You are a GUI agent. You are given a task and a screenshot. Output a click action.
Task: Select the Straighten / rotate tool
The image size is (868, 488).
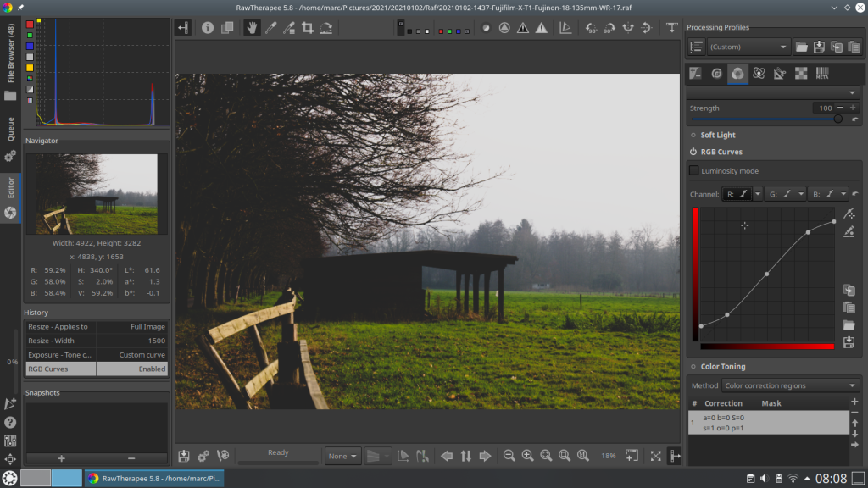[326, 28]
